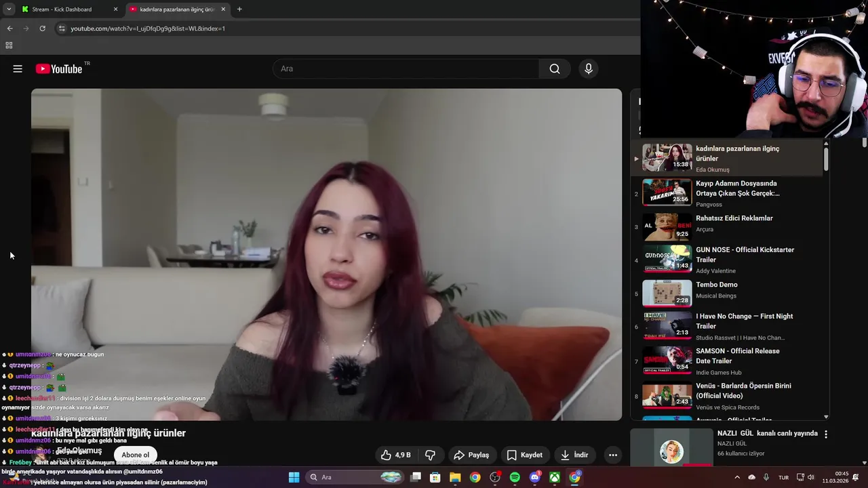
Task: Open Discord from the taskbar
Action: point(535,477)
